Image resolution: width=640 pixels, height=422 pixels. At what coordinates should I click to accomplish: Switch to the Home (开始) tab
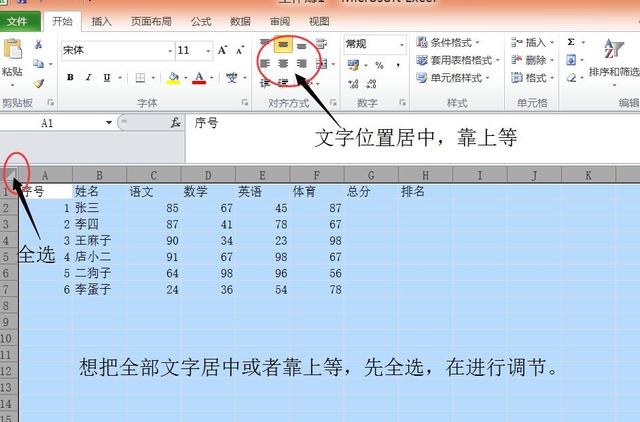(x=62, y=21)
